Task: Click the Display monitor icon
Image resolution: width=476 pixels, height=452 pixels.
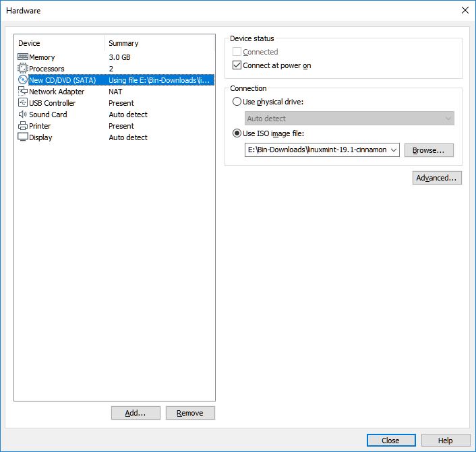Action: click(23, 137)
